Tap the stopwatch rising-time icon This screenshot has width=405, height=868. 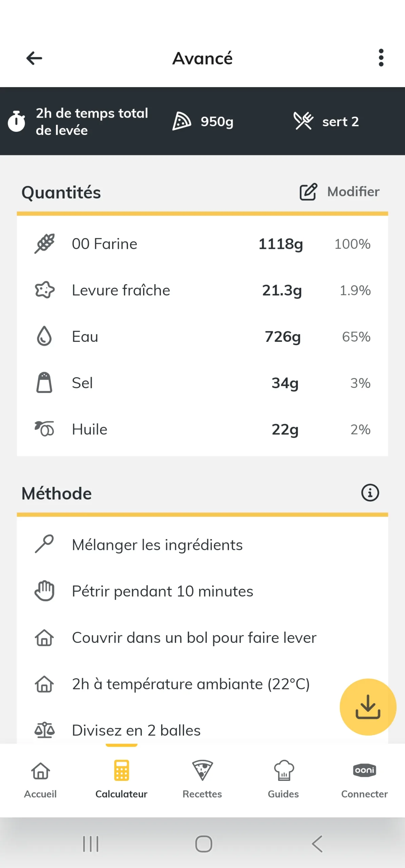(17, 121)
